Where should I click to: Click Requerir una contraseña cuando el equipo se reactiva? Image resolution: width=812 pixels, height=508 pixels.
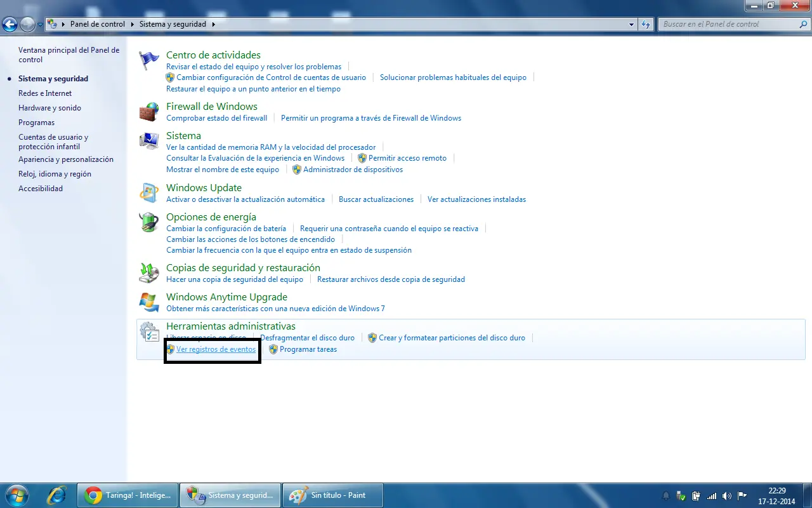(x=389, y=229)
